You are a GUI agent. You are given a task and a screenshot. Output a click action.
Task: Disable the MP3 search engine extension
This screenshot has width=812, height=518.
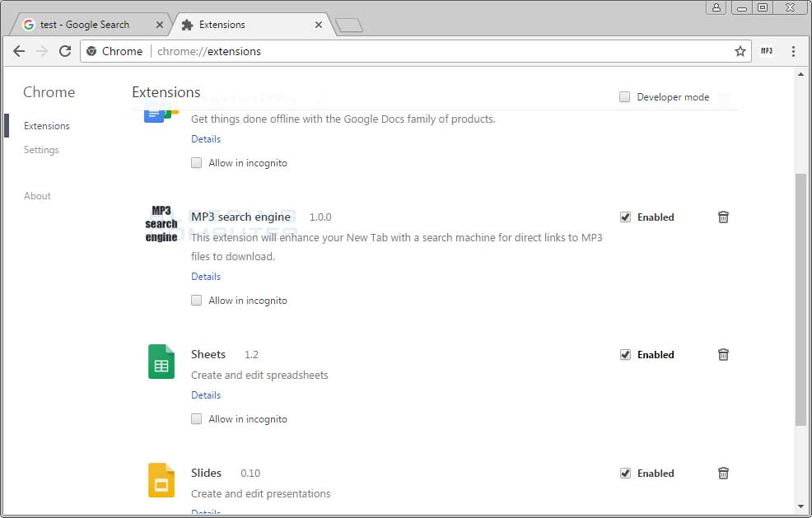click(x=626, y=217)
